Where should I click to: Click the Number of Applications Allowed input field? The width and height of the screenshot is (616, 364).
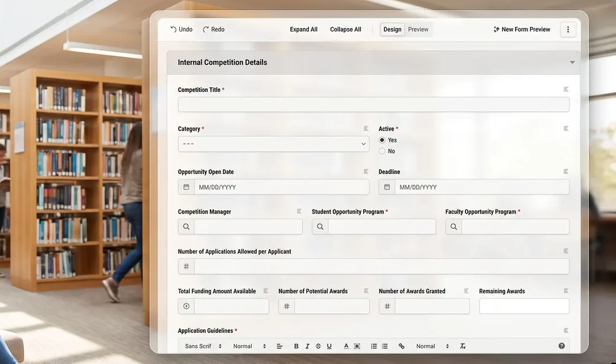[373, 266]
